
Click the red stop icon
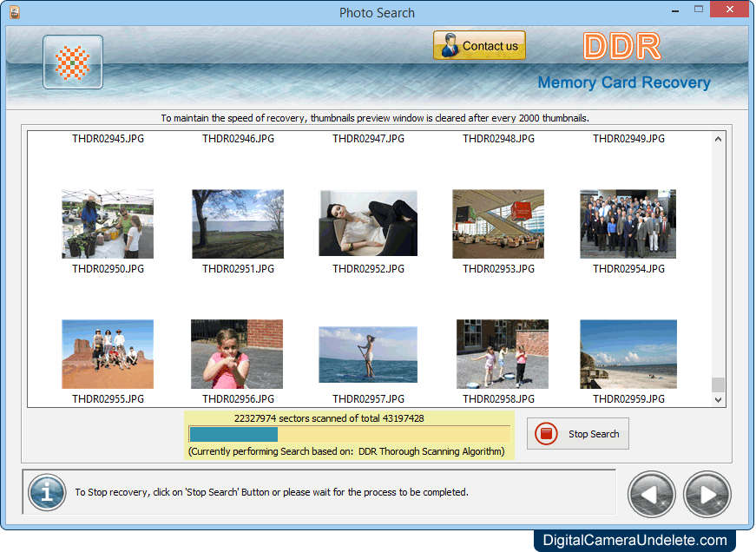coord(547,434)
